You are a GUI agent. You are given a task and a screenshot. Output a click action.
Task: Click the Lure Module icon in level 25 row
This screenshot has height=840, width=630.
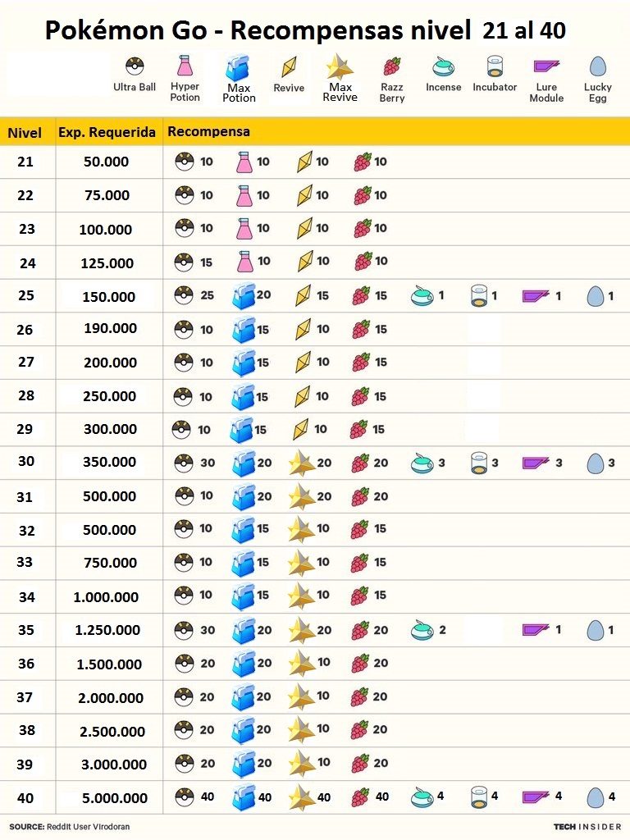536,295
